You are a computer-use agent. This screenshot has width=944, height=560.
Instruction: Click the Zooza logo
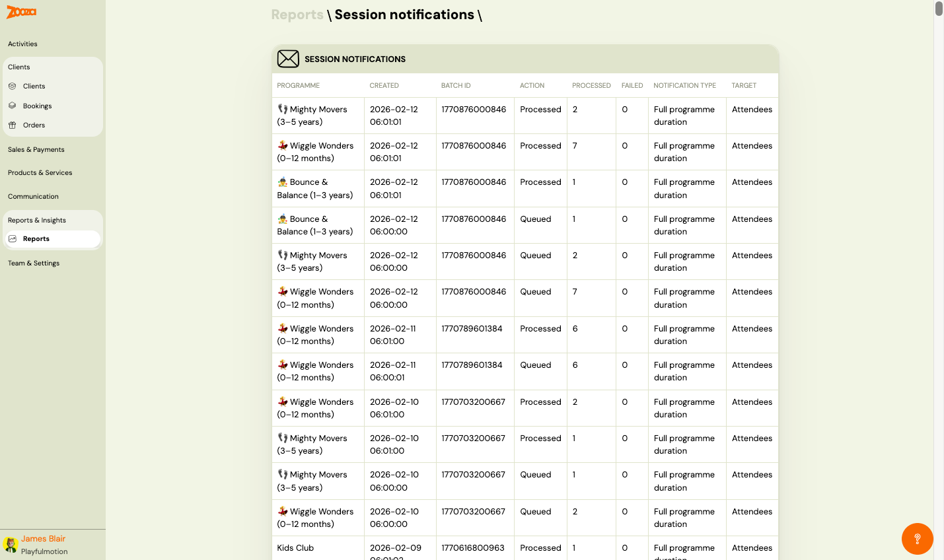pos(20,11)
